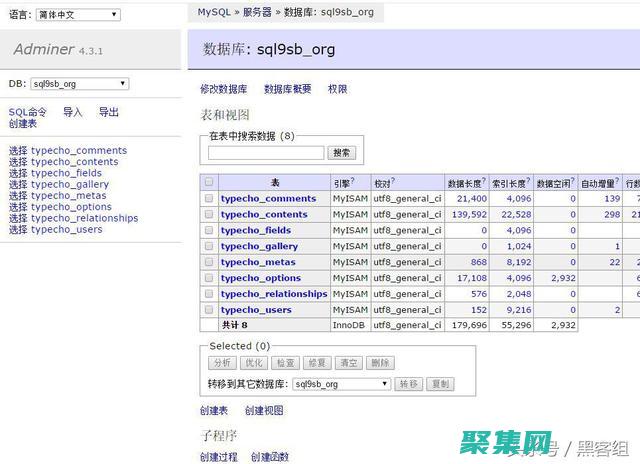Click the help mark beside 引擎 column
Screen dimensions: 640x464
(354, 181)
